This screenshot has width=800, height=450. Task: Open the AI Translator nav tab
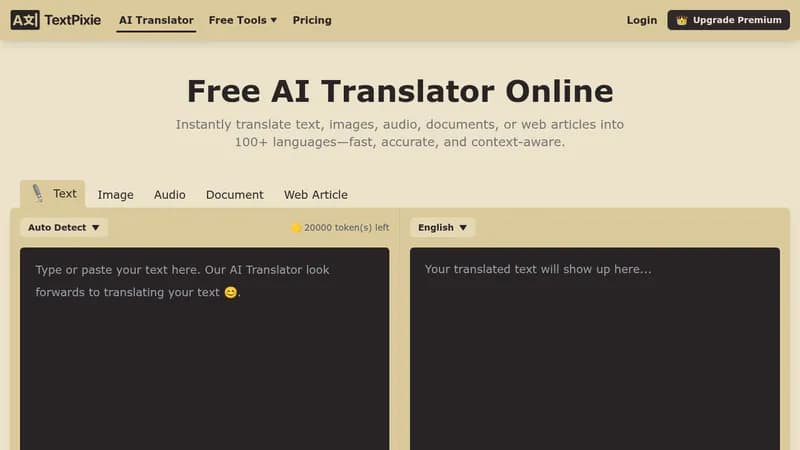(x=156, y=20)
